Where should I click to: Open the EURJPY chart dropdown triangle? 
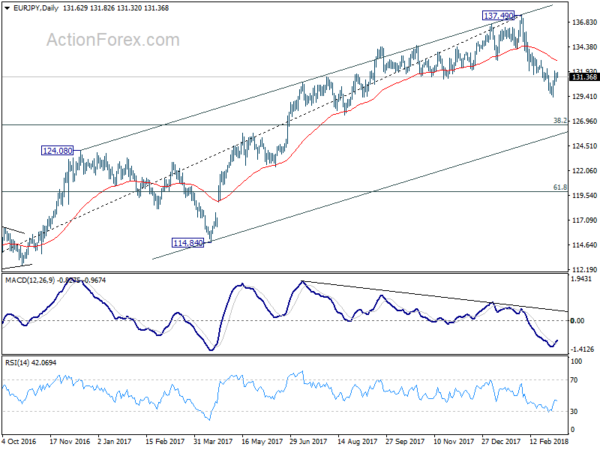(7, 8)
